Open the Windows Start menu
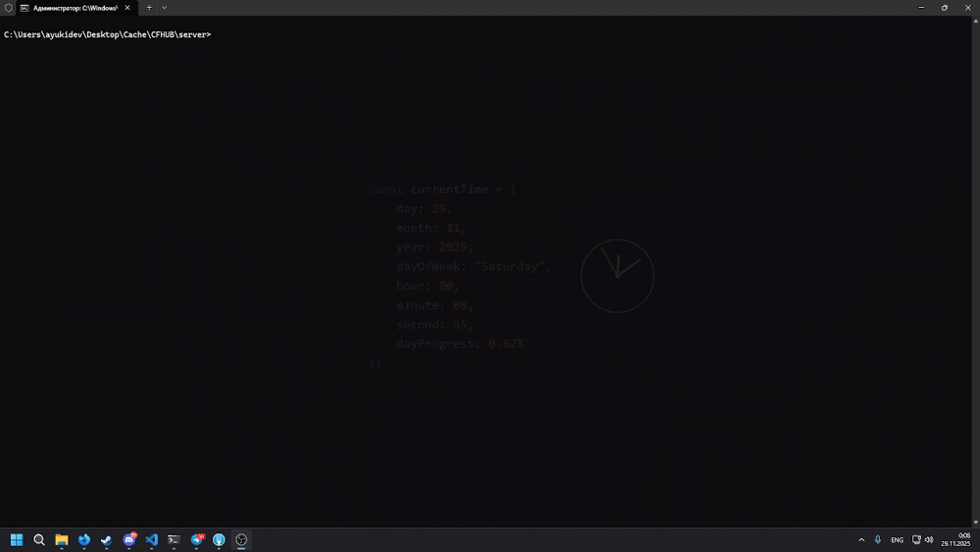 point(17,539)
